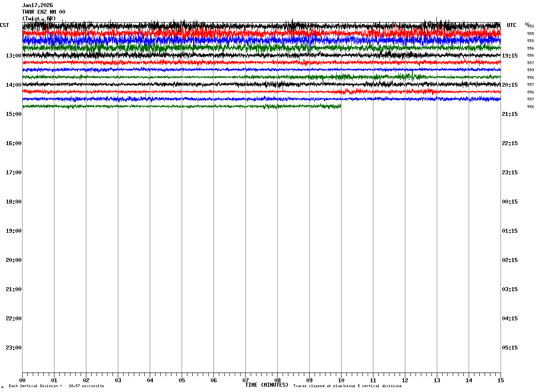Click the 19:15 UTC time label
This screenshot has width=536, height=392.
tap(510, 56)
